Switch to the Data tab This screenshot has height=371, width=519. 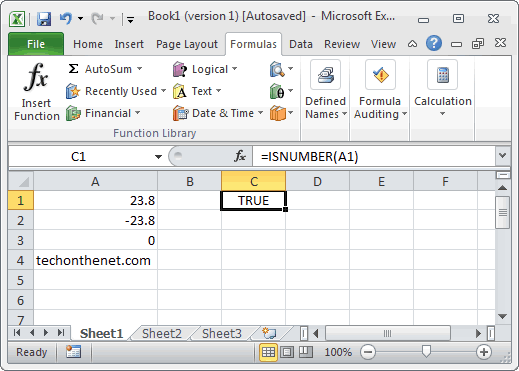[x=301, y=44]
